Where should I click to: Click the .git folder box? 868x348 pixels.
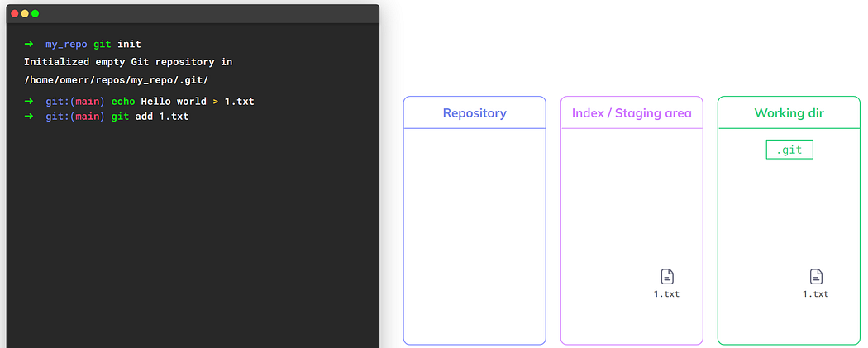789,150
